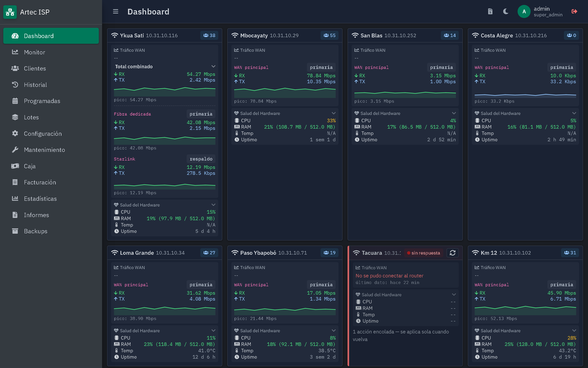Expand the Total combinado dropdown
588x368 pixels.
point(213,66)
